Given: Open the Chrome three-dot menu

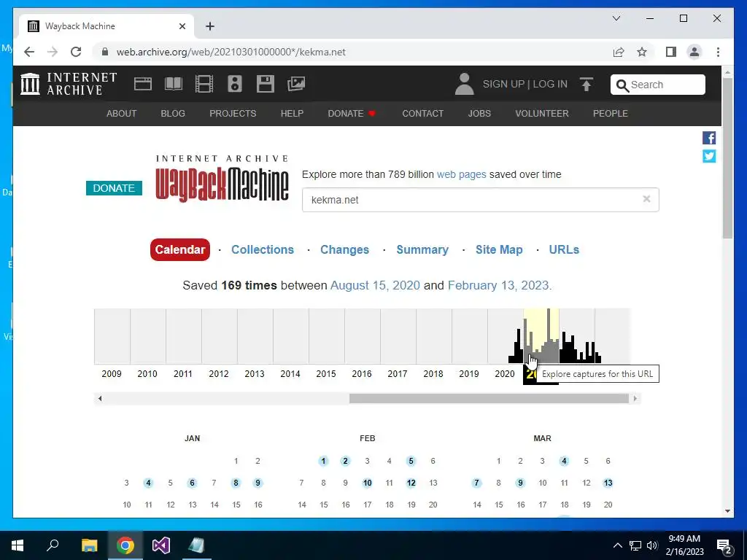Looking at the screenshot, I should [x=718, y=52].
